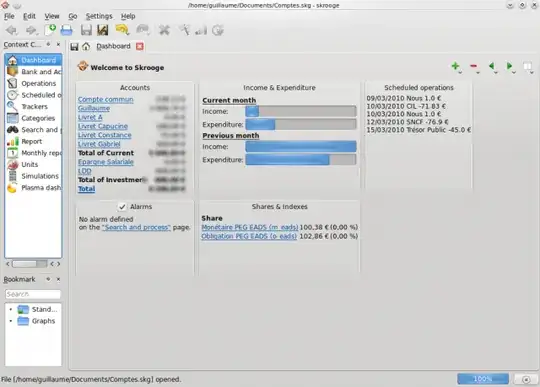Click the green plus add widget icon

[x=455, y=66]
